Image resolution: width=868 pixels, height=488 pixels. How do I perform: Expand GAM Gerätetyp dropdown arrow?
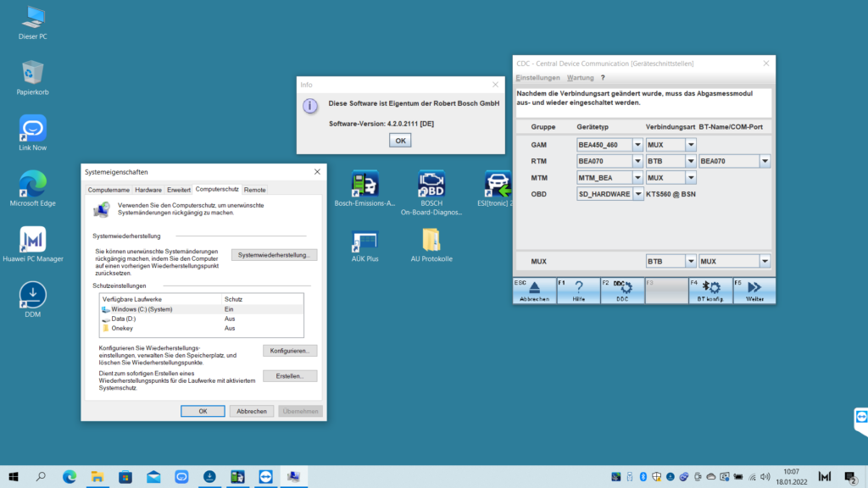pyautogui.click(x=637, y=145)
